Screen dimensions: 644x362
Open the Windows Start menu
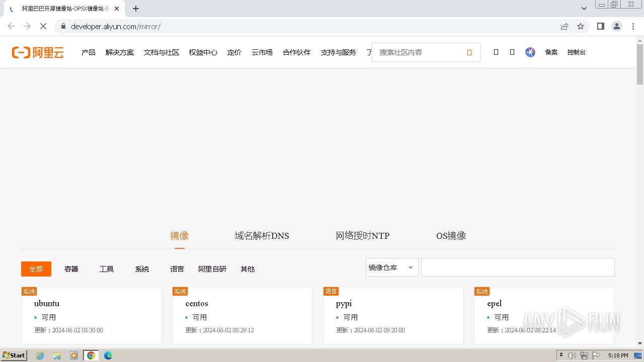coord(14,355)
